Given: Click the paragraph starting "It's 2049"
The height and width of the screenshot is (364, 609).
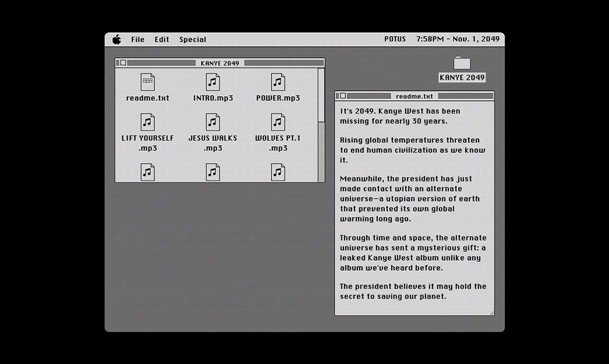Looking at the screenshot, I should [x=400, y=116].
